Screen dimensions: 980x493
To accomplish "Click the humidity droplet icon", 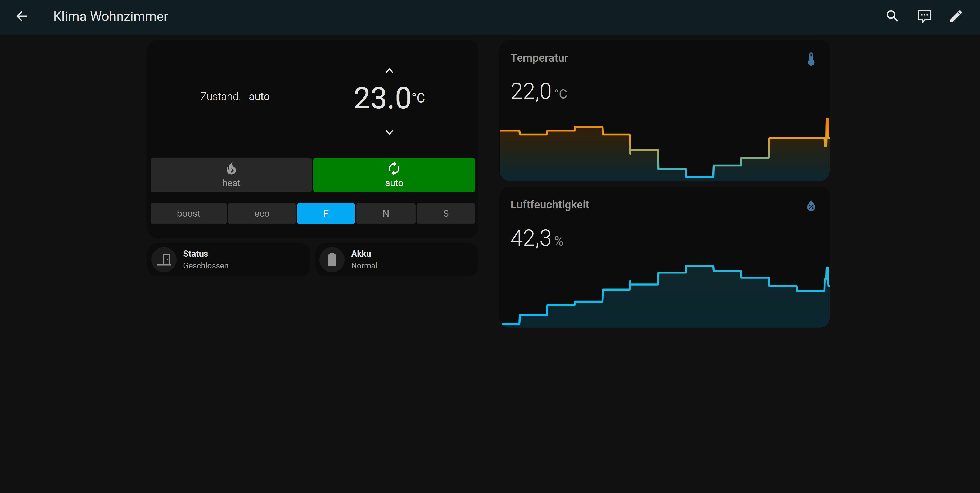I will 811,206.
